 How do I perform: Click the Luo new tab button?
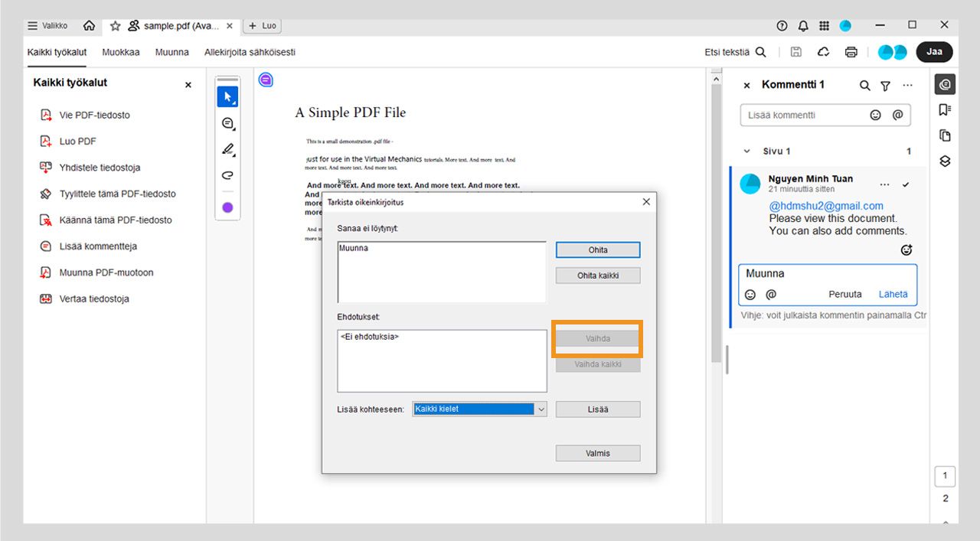click(x=263, y=25)
